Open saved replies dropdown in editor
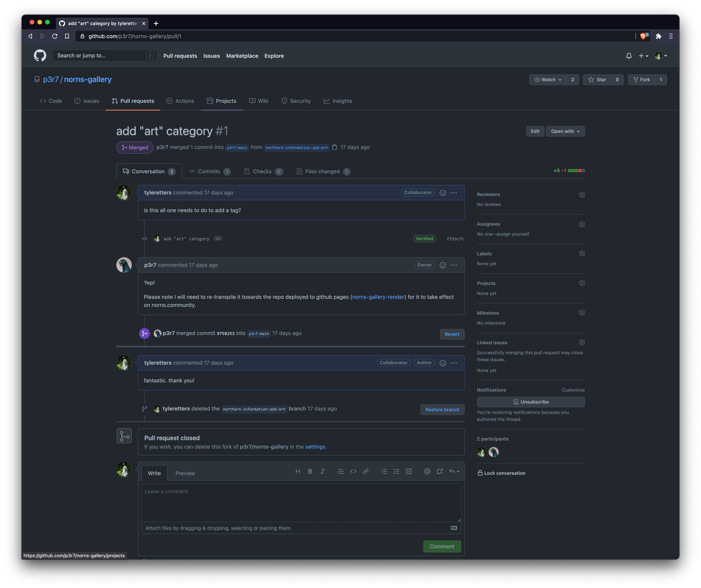The width and height of the screenshot is (701, 588). pyautogui.click(x=454, y=471)
